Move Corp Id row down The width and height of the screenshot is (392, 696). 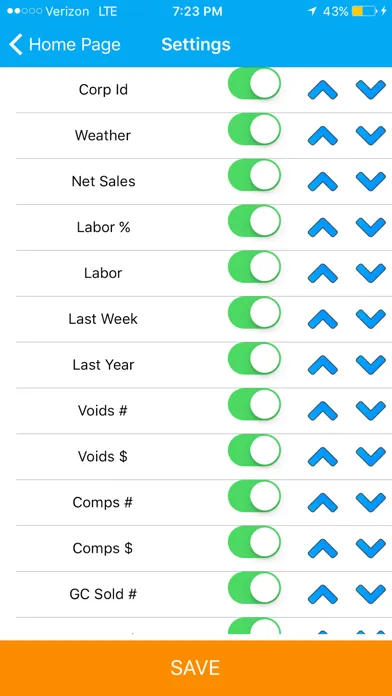point(371,90)
